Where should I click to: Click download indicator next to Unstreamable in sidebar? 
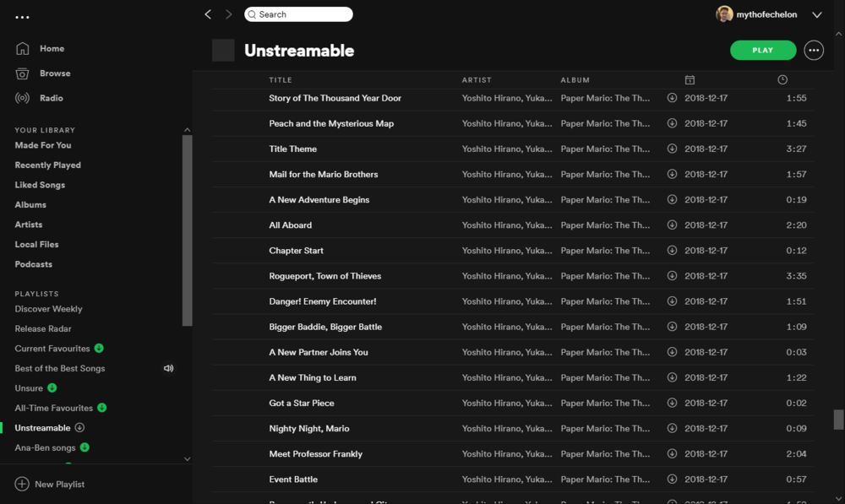point(79,427)
